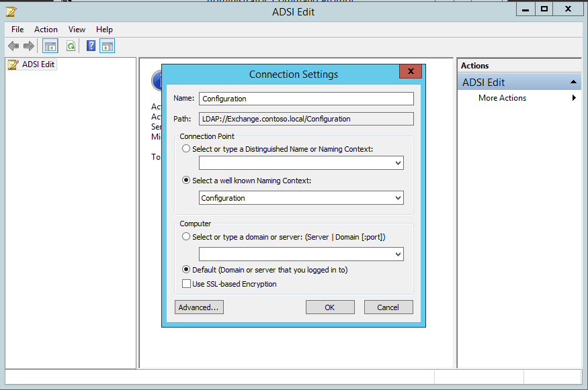Click the green Refresh toolbar icon

(71, 46)
